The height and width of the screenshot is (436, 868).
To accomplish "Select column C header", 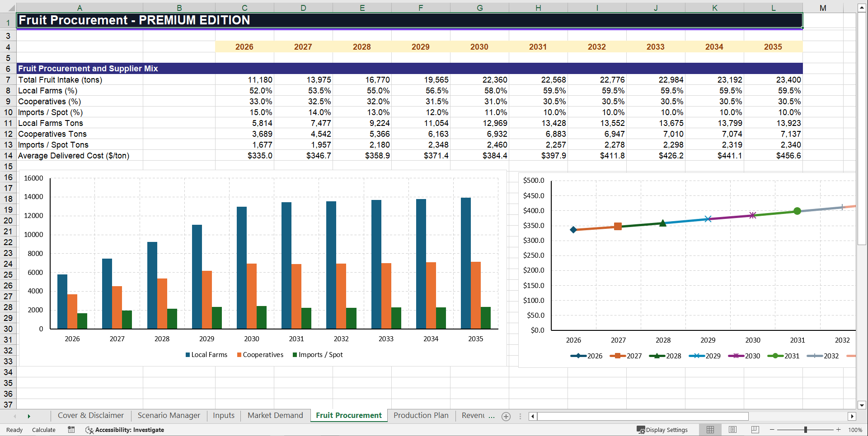I will tap(244, 8).
